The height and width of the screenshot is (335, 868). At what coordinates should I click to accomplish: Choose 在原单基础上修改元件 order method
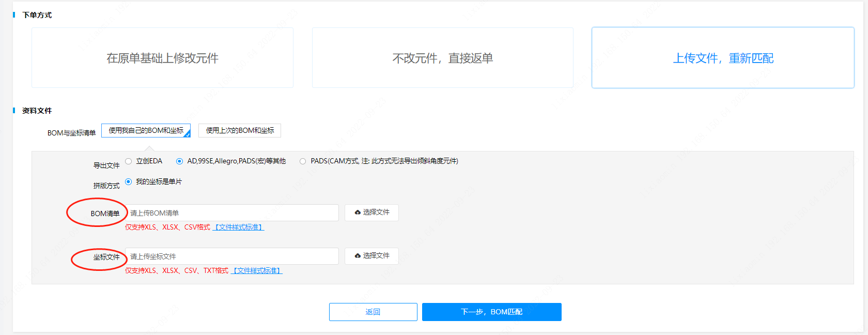coord(162,58)
